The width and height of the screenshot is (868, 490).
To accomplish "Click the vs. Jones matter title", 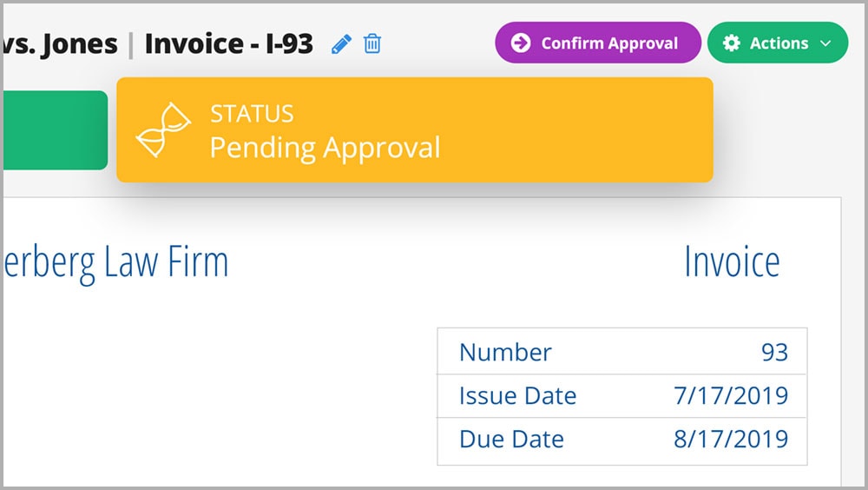I will (60, 44).
